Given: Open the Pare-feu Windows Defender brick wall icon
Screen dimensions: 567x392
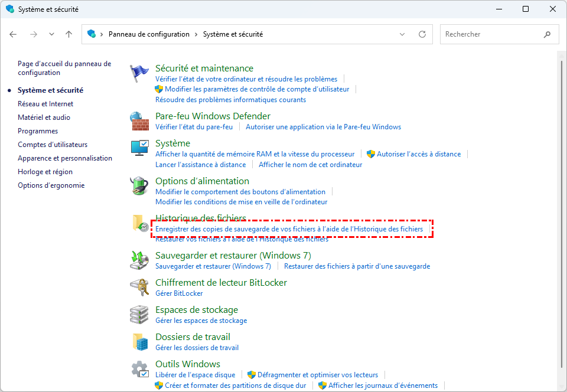Looking at the screenshot, I should pyautogui.click(x=140, y=121).
